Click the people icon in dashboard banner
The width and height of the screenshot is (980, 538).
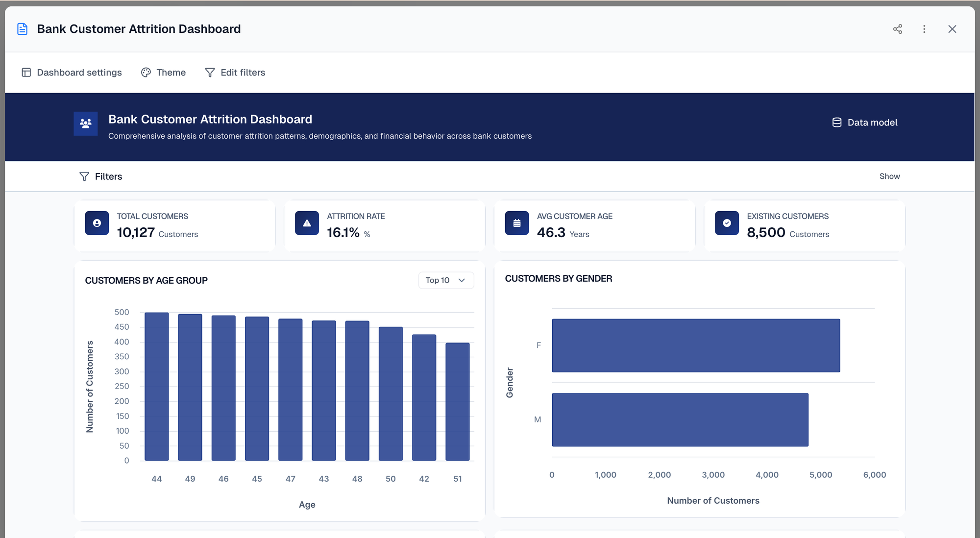[x=86, y=124]
